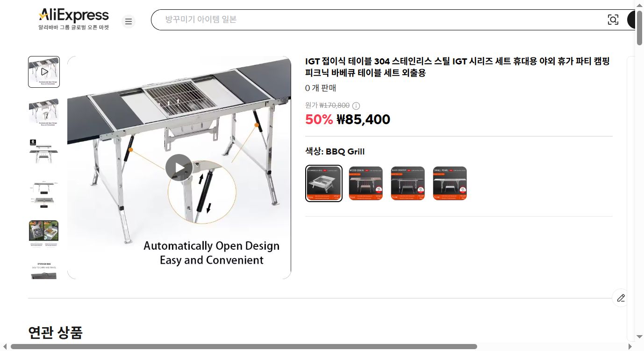This screenshot has width=644, height=351.
Task: Select the second product thumbnail
Action: pos(44,111)
